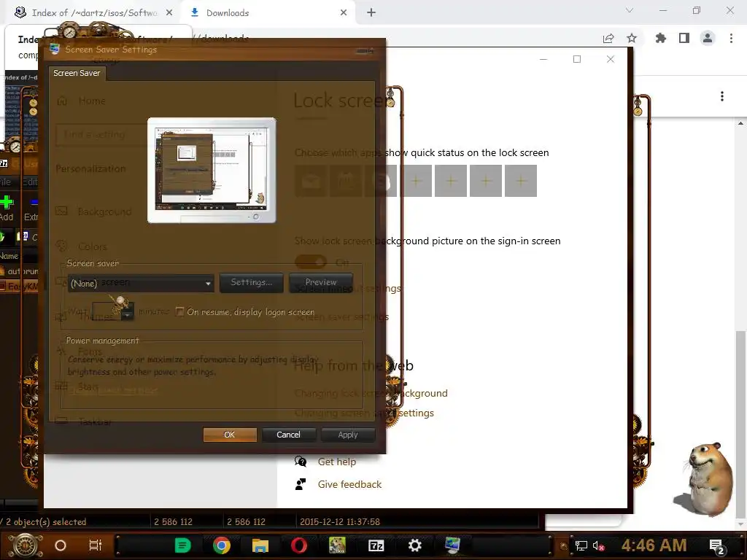This screenshot has height=560, width=747.
Task: Click the Give feedback person icon
Action: (x=301, y=484)
